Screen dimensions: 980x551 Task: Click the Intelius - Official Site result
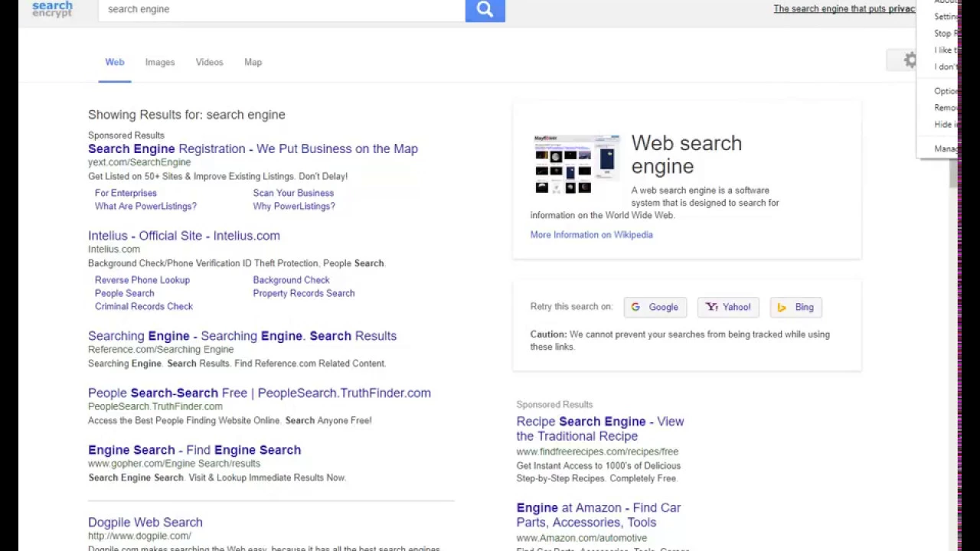click(184, 236)
